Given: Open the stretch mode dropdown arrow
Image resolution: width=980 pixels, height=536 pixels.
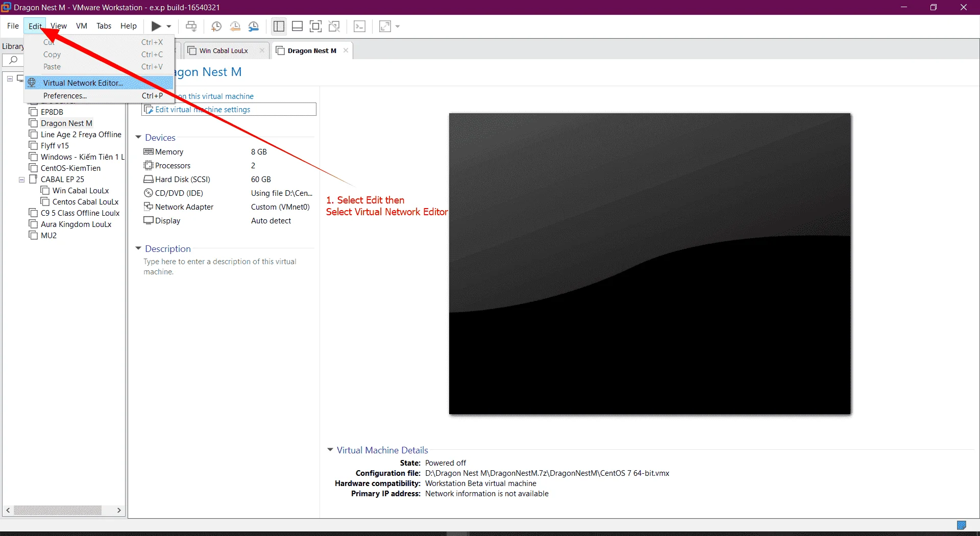Looking at the screenshot, I should pyautogui.click(x=398, y=27).
